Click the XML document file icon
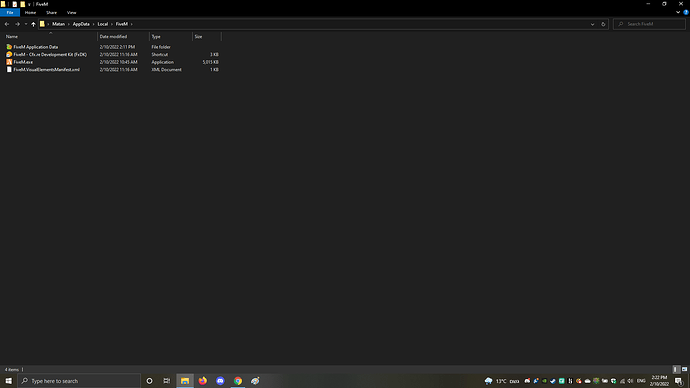 9,70
